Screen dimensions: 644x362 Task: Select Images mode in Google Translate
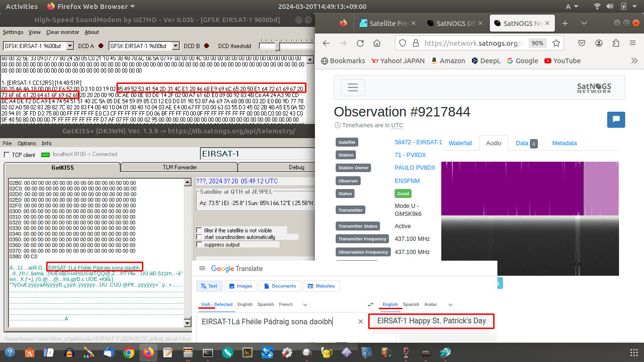[241, 286]
